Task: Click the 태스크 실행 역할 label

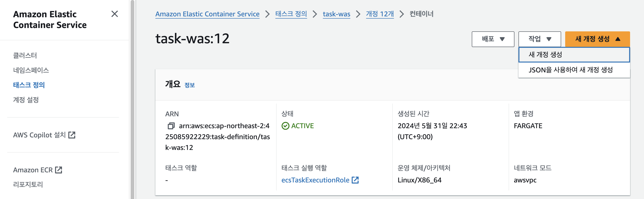Action: 304,168
